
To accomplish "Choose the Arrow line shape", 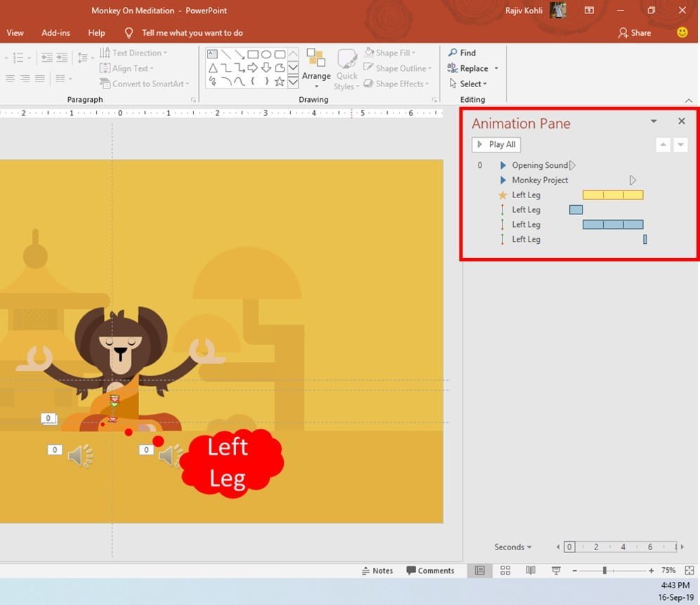I will 239,54.
